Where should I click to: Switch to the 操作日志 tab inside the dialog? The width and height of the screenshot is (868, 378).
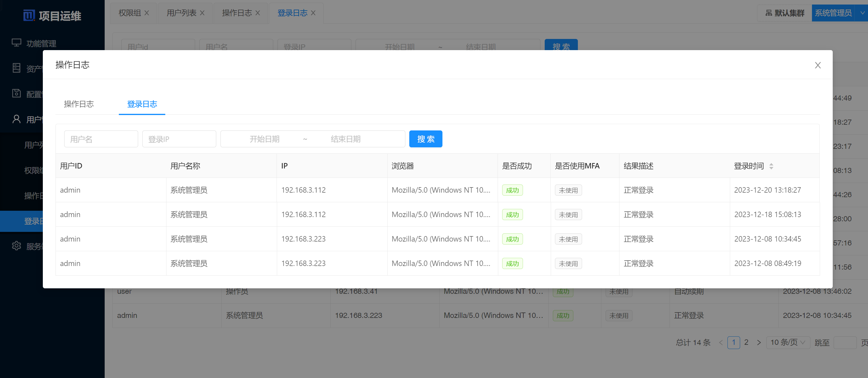pos(79,104)
